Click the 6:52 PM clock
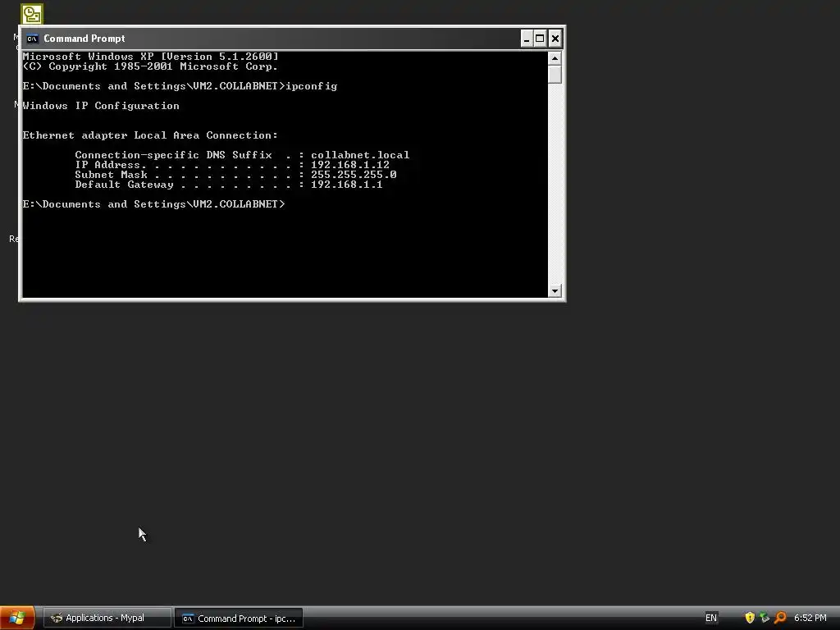This screenshot has height=630, width=840. coord(810,618)
